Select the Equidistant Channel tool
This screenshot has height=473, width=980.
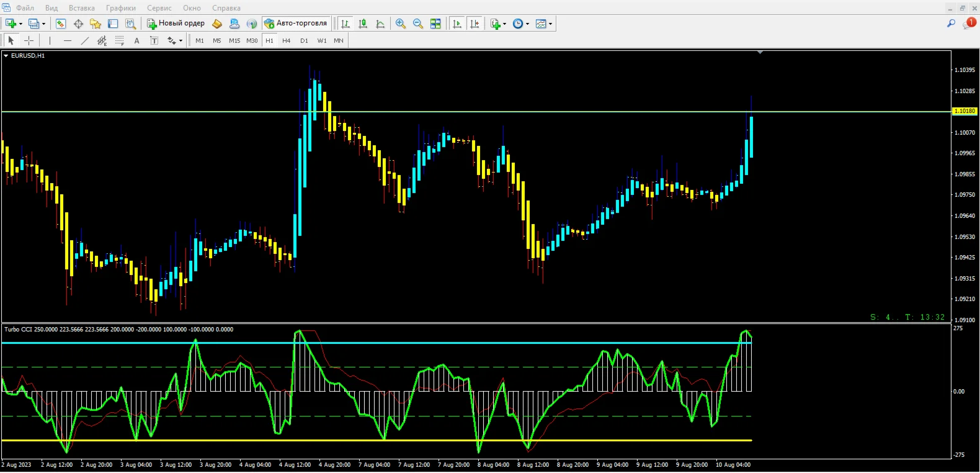pyautogui.click(x=102, y=40)
